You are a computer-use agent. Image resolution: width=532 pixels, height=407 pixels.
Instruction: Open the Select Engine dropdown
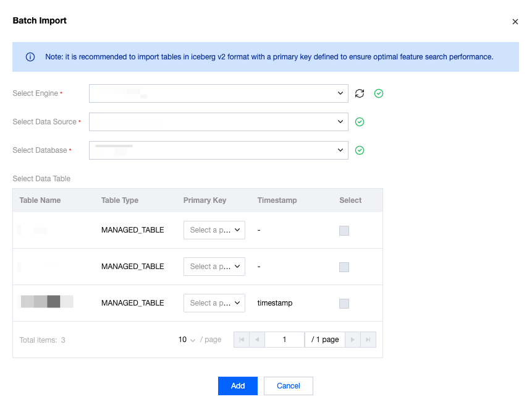(218, 93)
